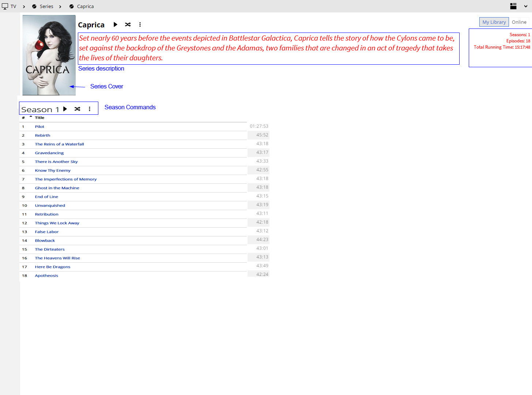Expand the view options dropdown arrow
Screen dimensions: 532x395
[526, 6]
